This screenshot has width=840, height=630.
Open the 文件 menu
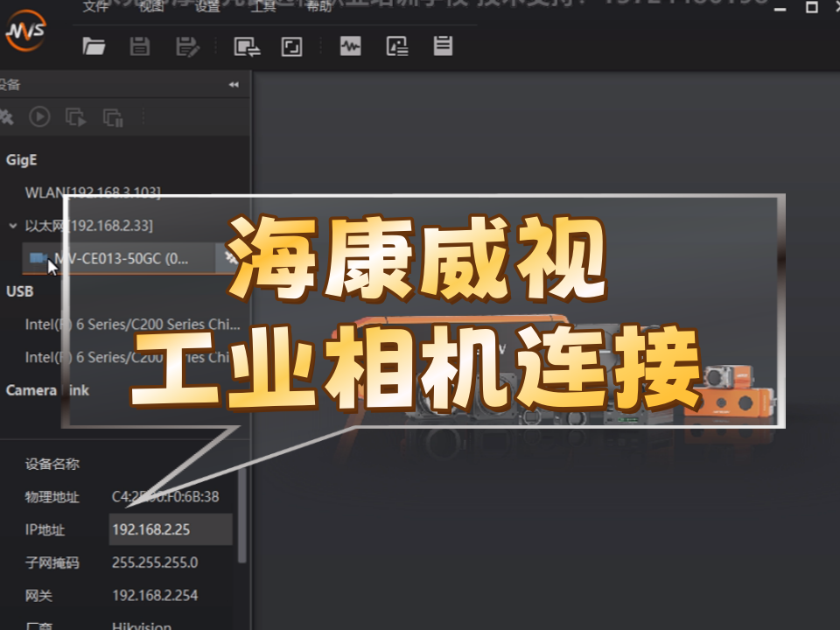point(94,7)
